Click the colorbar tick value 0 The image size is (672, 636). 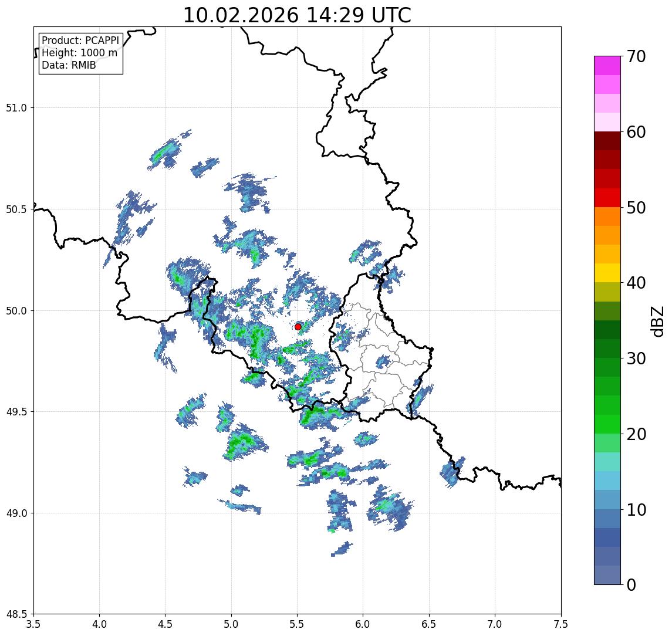point(632,585)
